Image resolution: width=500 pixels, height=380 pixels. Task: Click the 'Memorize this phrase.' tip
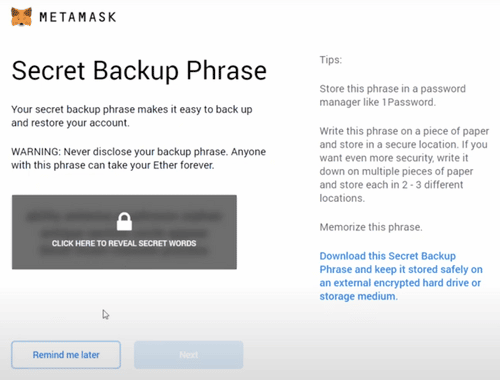point(371,227)
